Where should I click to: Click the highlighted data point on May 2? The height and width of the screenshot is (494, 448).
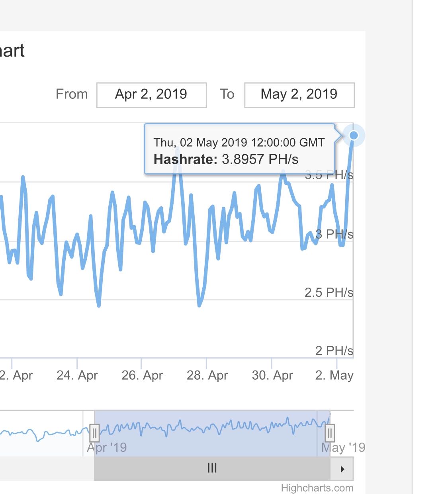[353, 135]
